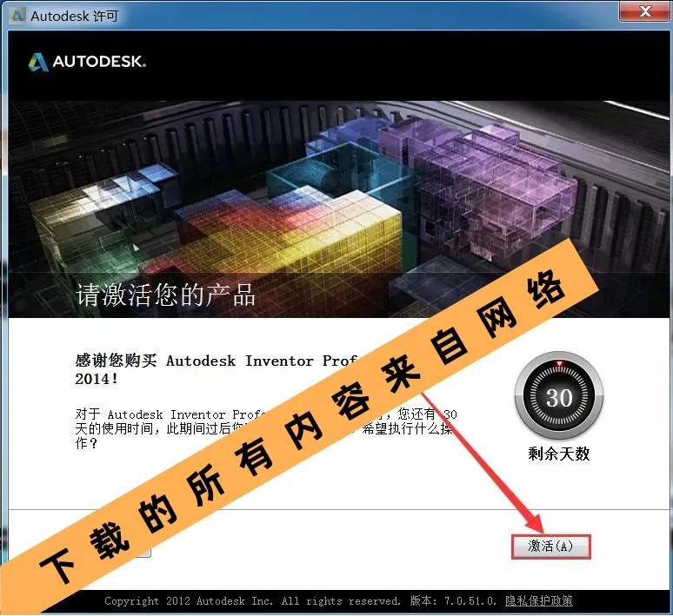Close the Autodesk 许可 dialog window
The height and width of the screenshot is (616, 673).
pos(644,11)
